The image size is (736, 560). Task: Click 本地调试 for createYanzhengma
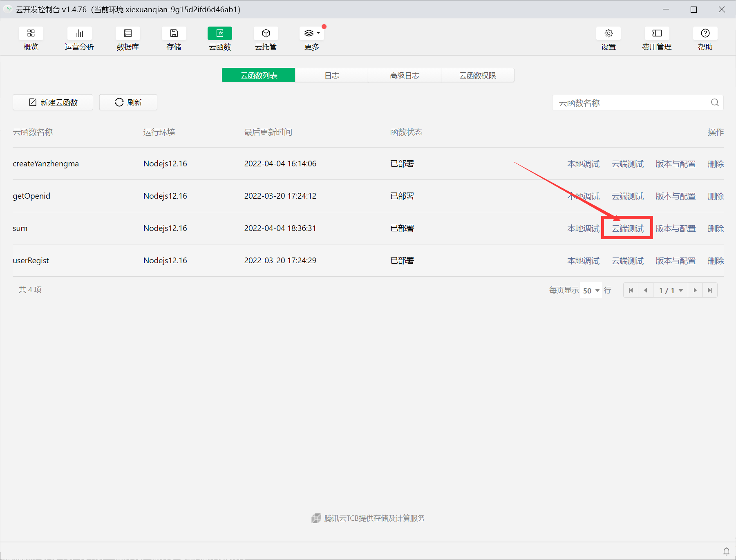[584, 164]
